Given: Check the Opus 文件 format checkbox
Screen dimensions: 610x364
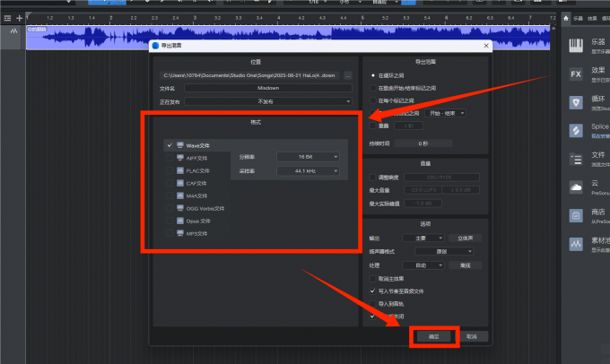Looking at the screenshot, I should (170, 221).
